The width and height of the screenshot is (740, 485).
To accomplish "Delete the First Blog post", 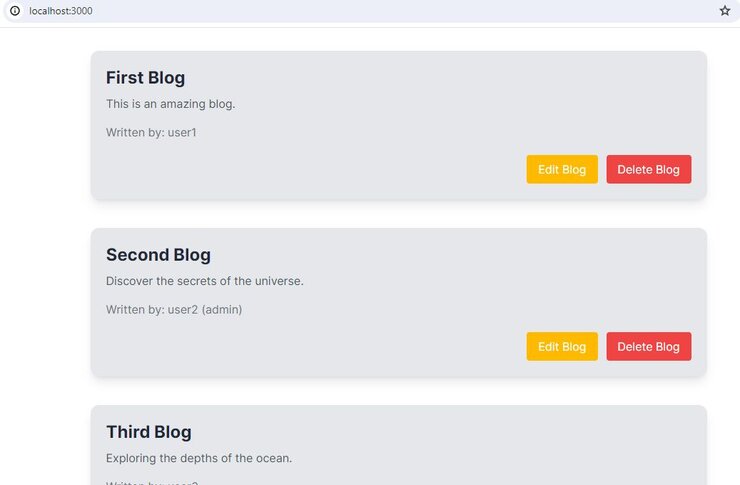I will (648, 169).
